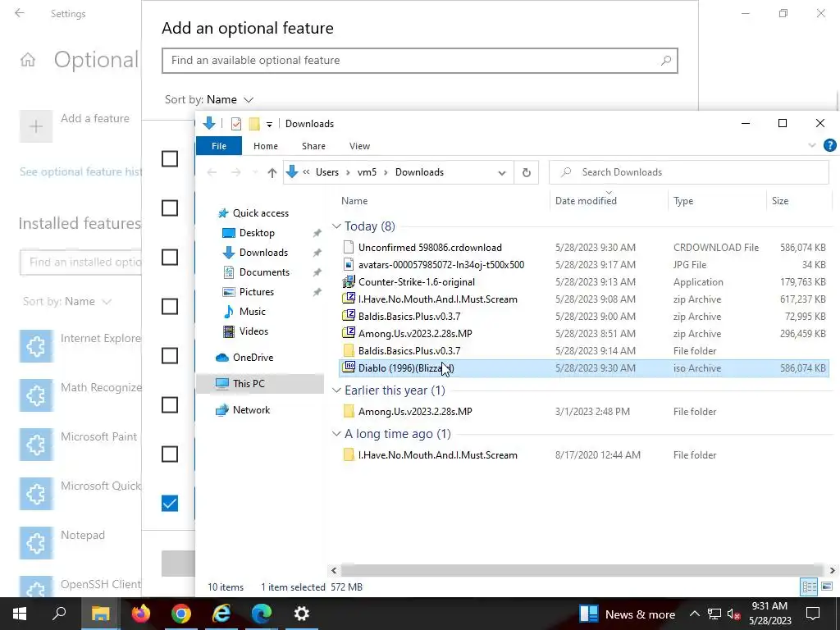Switch to the Share ribbon tab
This screenshot has width=840, height=630.
[313, 146]
